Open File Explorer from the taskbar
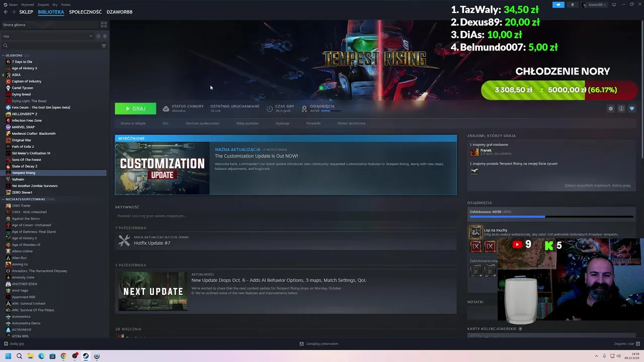Image resolution: width=644 pixels, height=362 pixels. [x=30, y=356]
